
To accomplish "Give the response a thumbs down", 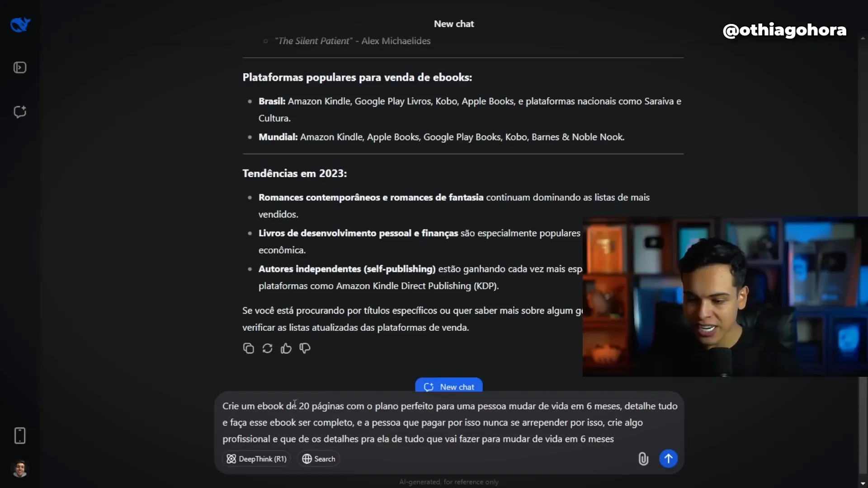I will tap(305, 348).
